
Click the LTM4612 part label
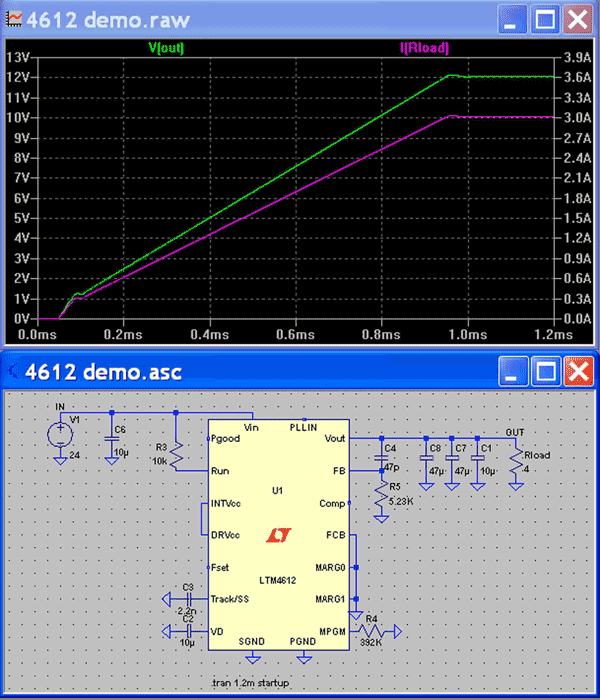click(x=278, y=580)
